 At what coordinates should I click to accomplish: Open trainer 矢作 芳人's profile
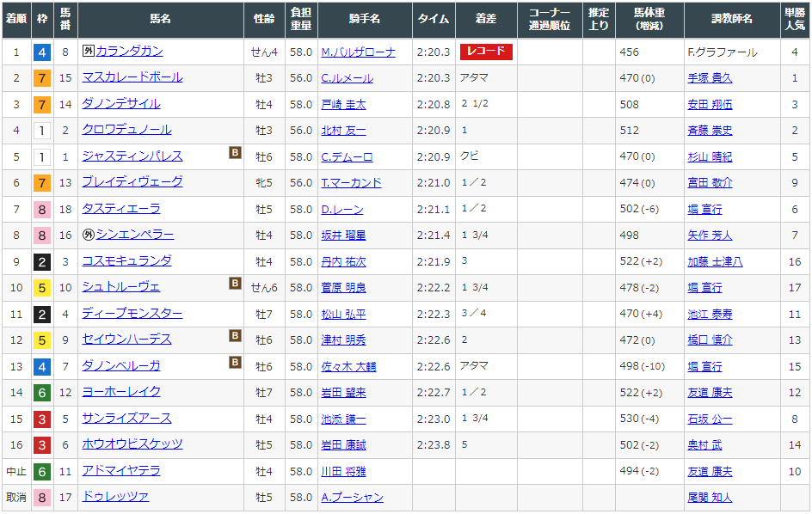pos(710,236)
